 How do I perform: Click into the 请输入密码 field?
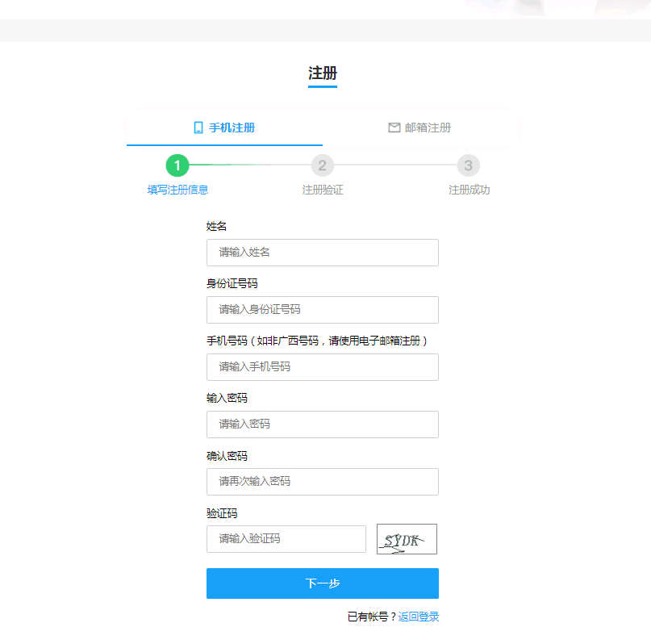(322, 424)
